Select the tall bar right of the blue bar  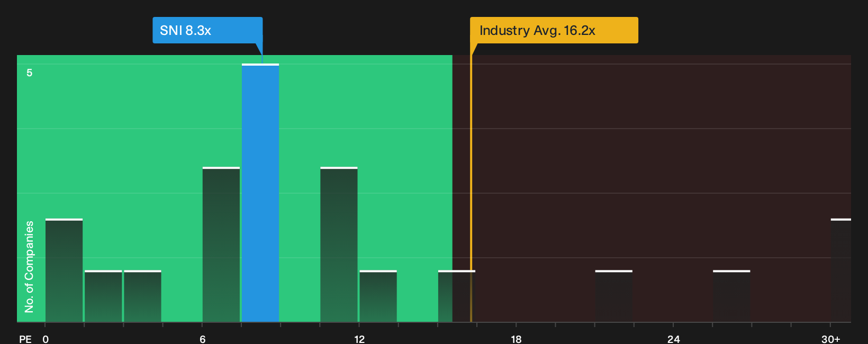point(339,245)
